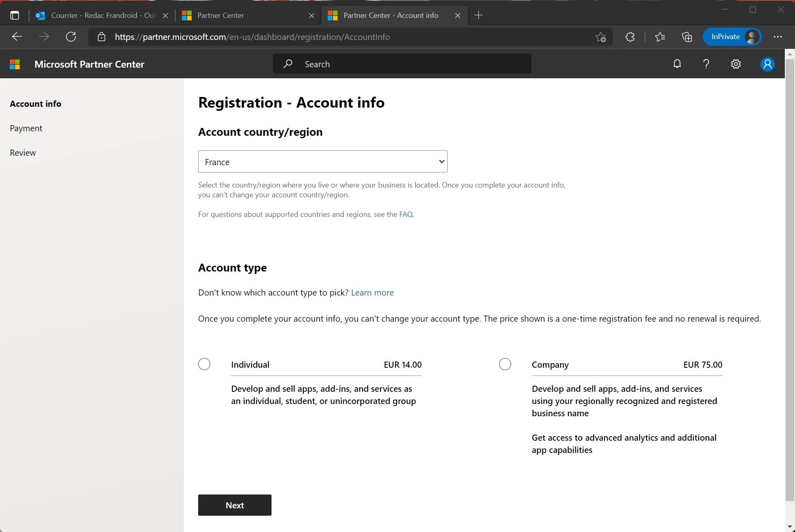The height and width of the screenshot is (532, 795).
Task: Click the Next button
Action: coord(234,505)
